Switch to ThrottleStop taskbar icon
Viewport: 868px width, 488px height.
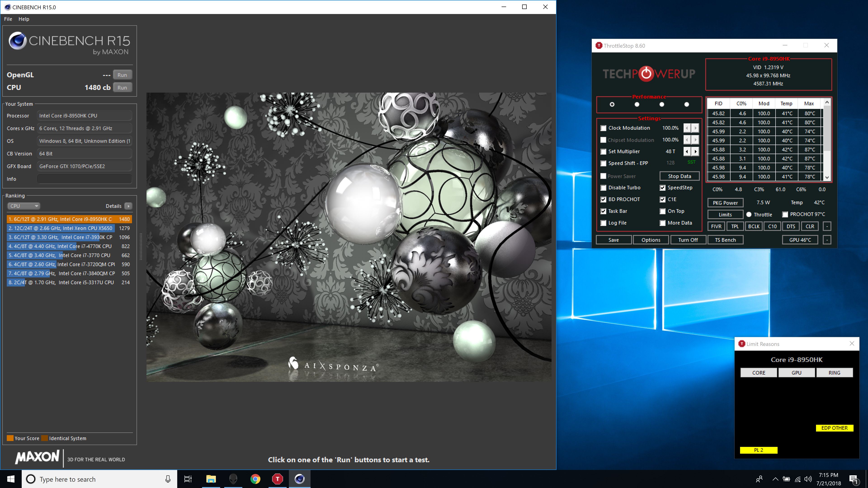pyautogui.click(x=277, y=479)
